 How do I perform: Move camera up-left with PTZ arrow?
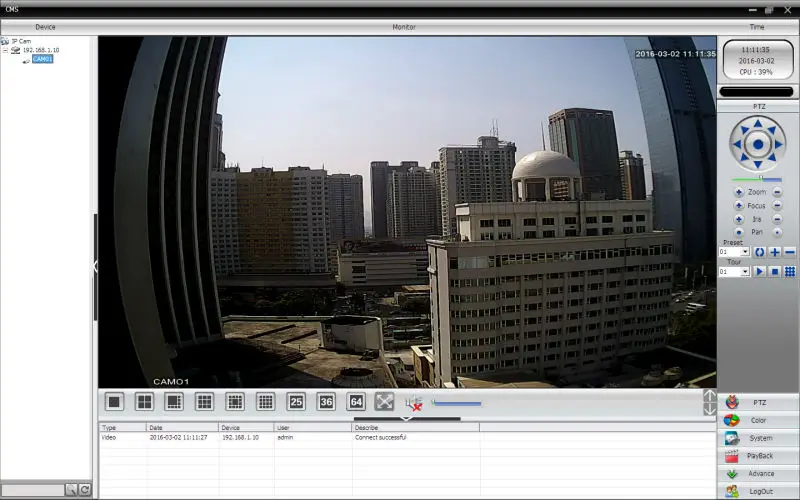tap(744, 130)
